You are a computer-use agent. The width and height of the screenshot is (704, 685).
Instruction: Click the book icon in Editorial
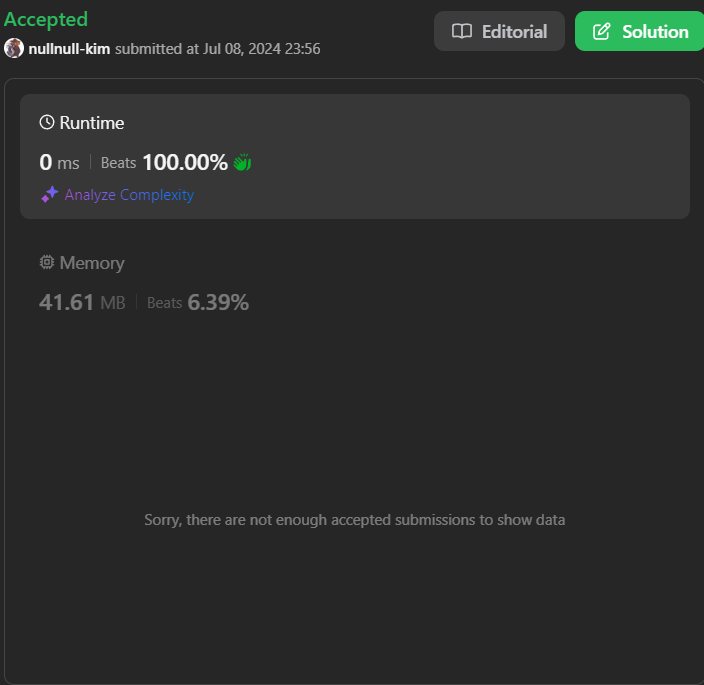pyautogui.click(x=462, y=31)
